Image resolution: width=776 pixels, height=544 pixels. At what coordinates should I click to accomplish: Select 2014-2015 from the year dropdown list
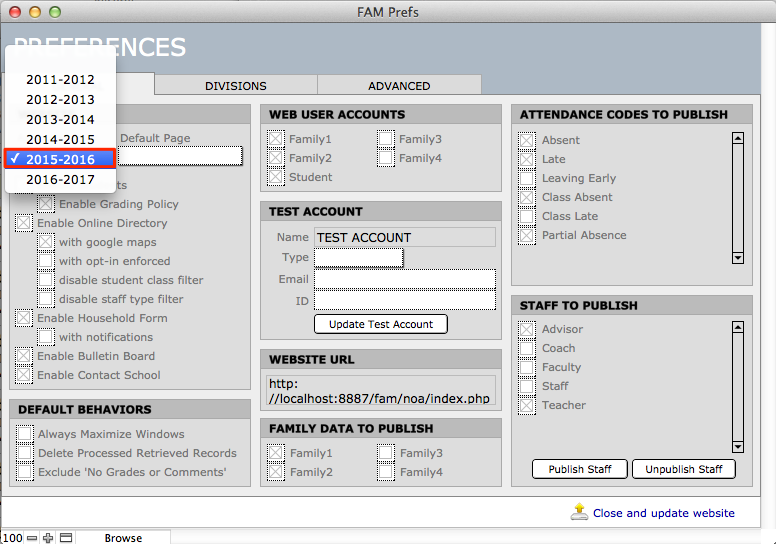point(60,140)
